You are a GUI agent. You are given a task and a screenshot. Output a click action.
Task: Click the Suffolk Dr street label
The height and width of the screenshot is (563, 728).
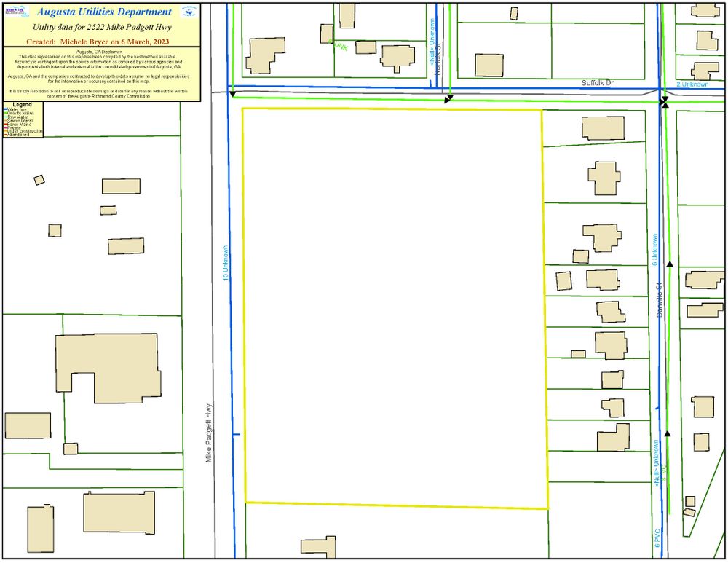coord(597,84)
